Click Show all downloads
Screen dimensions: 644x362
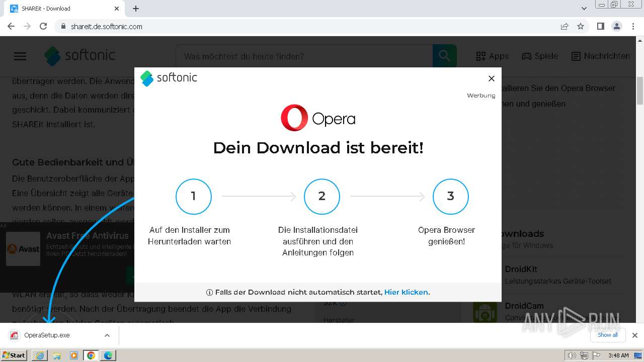(608, 335)
